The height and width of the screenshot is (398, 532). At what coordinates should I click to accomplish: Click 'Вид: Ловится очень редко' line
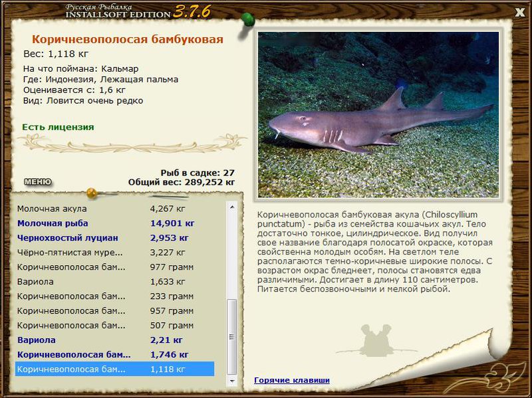[83, 101]
